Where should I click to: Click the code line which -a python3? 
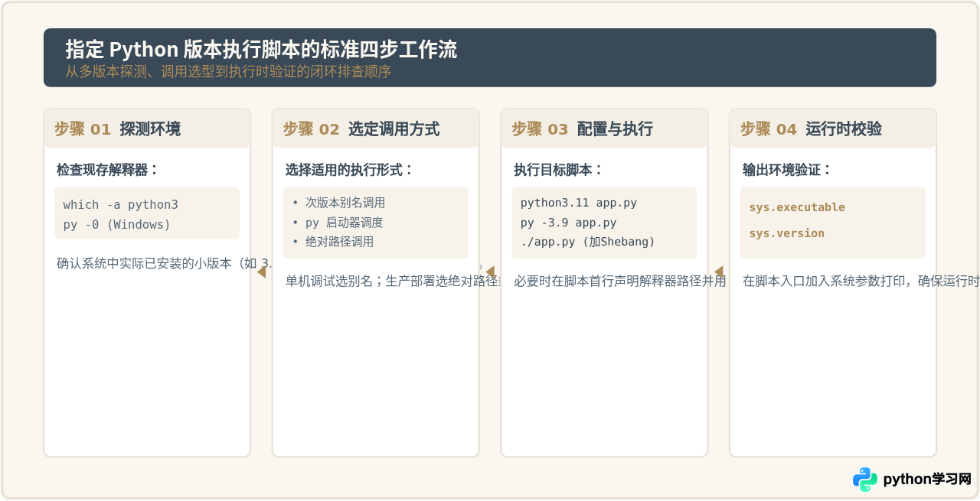[x=121, y=205]
